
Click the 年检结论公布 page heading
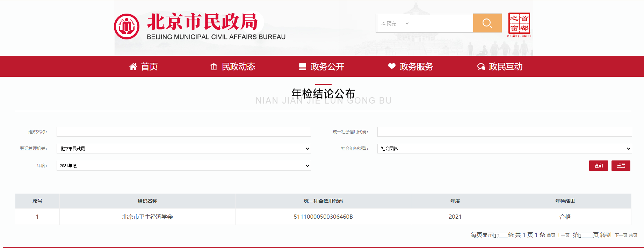(323, 93)
